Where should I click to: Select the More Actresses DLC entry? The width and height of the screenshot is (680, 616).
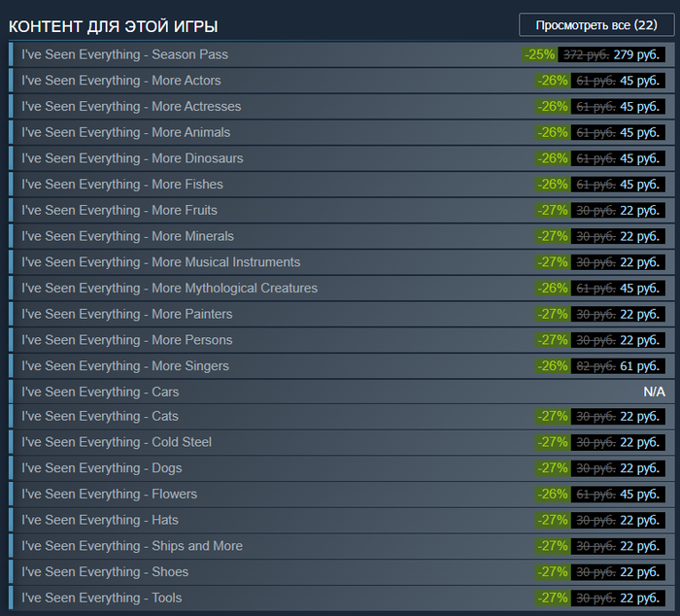click(x=341, y=107)
